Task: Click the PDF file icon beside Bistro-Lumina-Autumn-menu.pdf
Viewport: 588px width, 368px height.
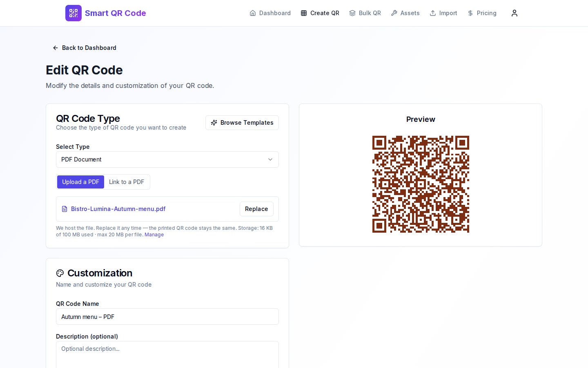Action: click(65, 209)
